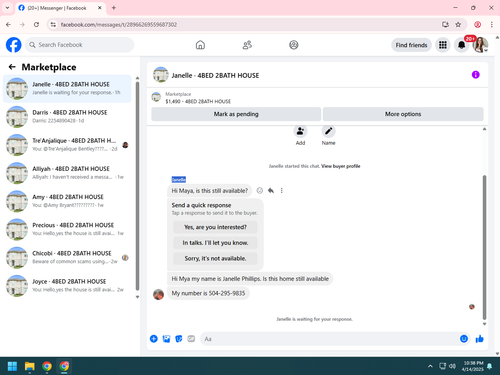Open Joyce - 4BED 2BATH HOUSE chat
500x375 pixels.
(67, 286)
